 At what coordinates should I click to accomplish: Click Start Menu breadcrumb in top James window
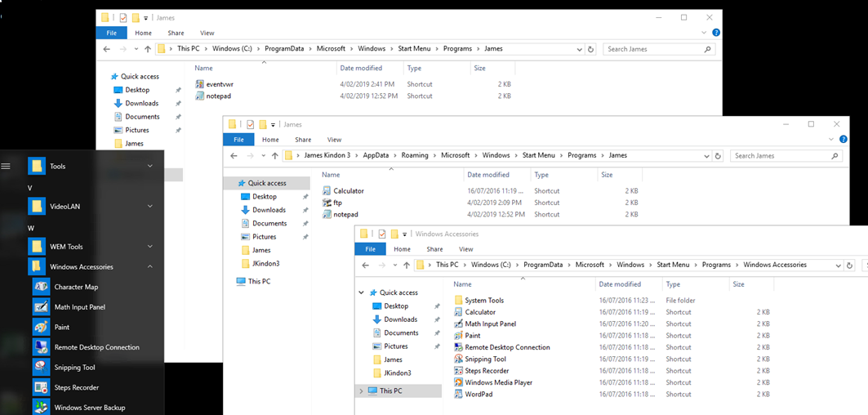point(415,49)
